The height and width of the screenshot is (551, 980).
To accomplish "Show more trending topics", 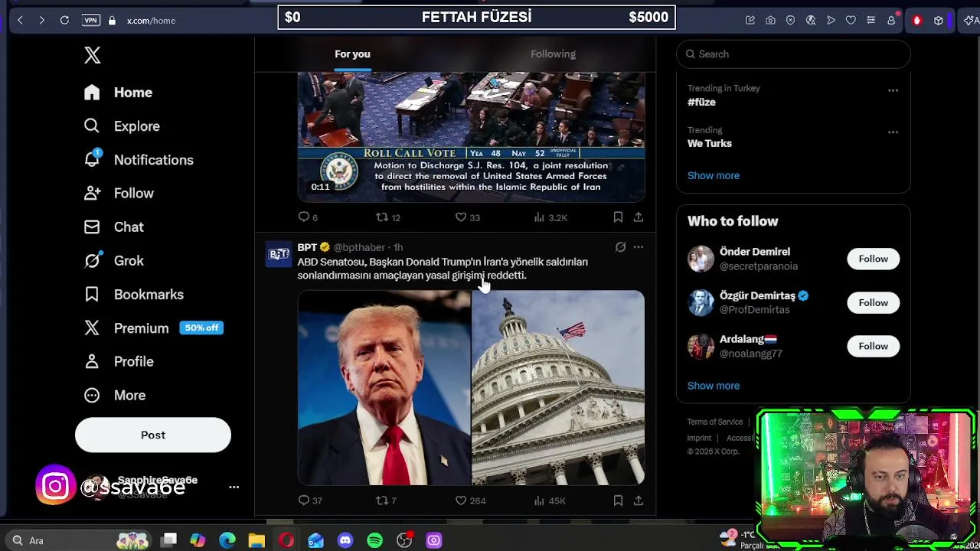I will coord(714,175).
